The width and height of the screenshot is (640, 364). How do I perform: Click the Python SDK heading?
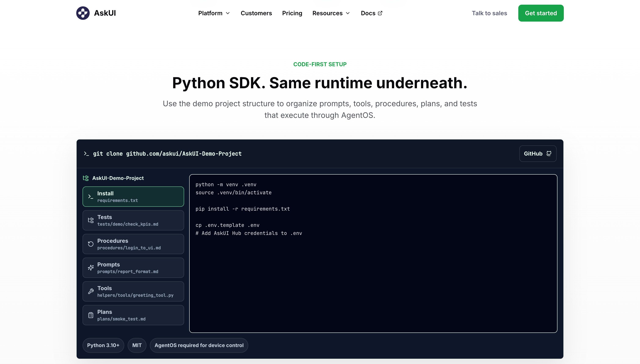tap(320, 83)
